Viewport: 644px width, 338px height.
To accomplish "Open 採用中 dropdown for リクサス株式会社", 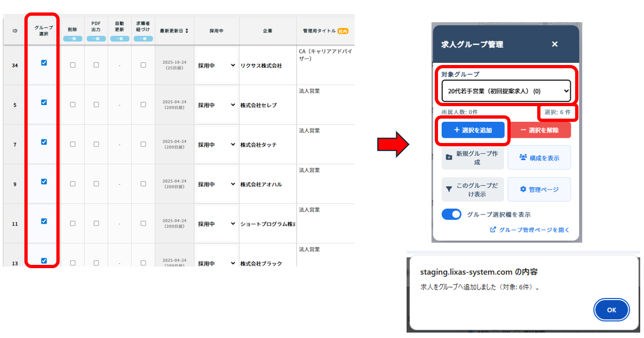I will pyautogui.click(x=216, y=65).
